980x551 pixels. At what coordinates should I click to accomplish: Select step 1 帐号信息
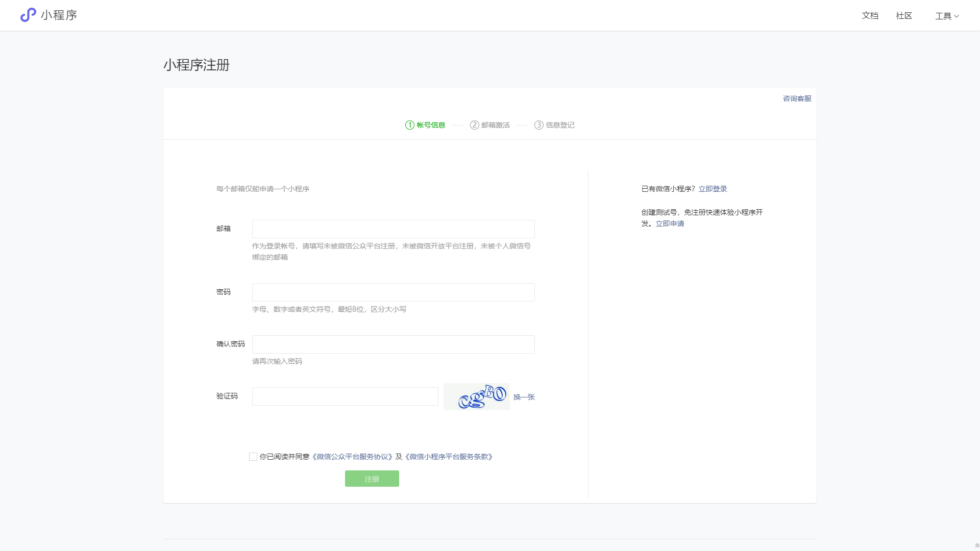coord(425,125)
